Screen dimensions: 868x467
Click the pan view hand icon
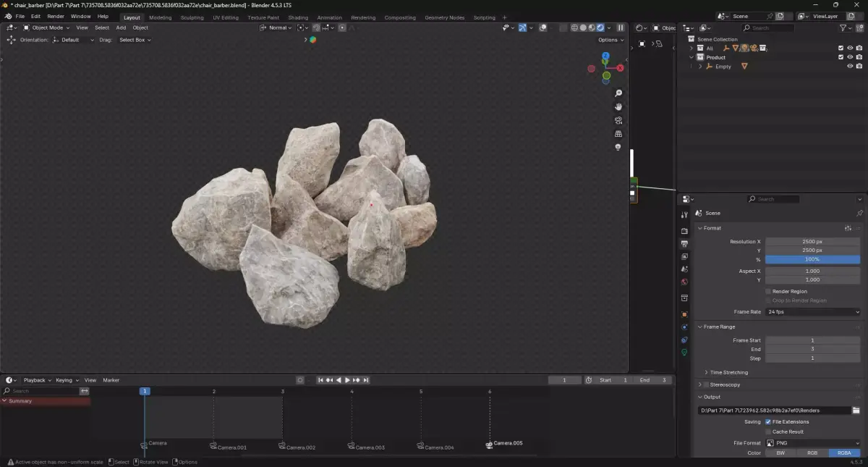pyautogui.click(x=618, y=106)
